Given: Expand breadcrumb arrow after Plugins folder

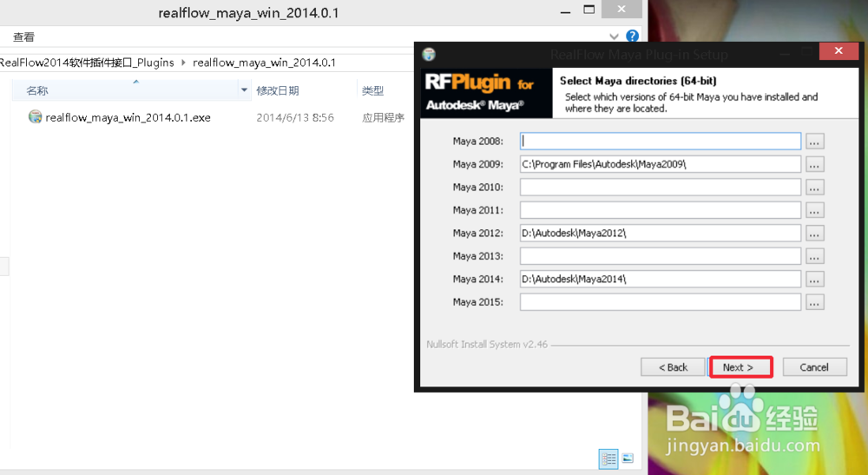Looking at the screenshot, I should coord(183,63).
